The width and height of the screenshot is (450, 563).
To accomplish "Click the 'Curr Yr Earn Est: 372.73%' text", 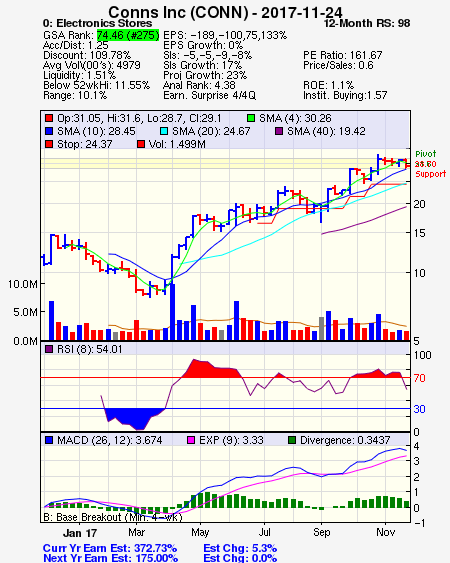I will (x=110, y=548).
